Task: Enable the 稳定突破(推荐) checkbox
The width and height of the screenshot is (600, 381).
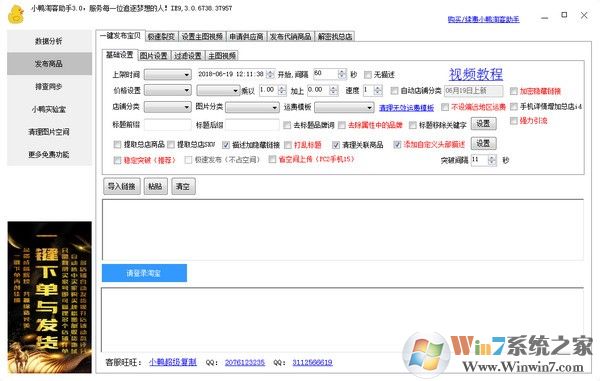Action: pyautogui.click(x=117, y=160)
